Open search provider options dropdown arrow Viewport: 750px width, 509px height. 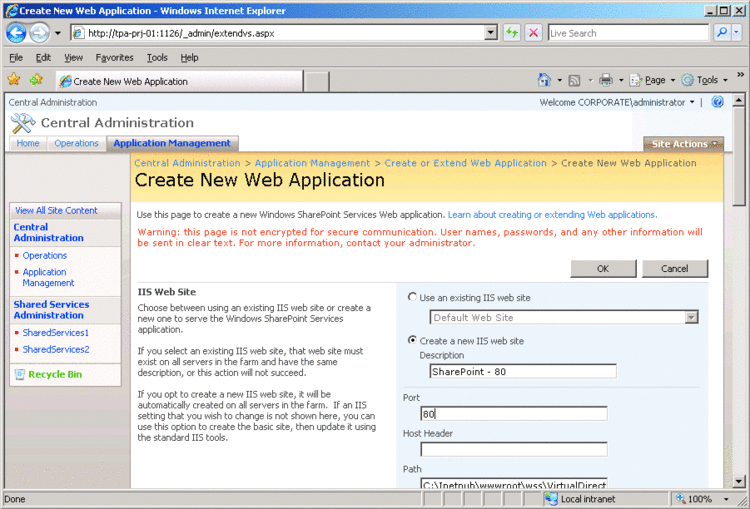tap(736, 33)
